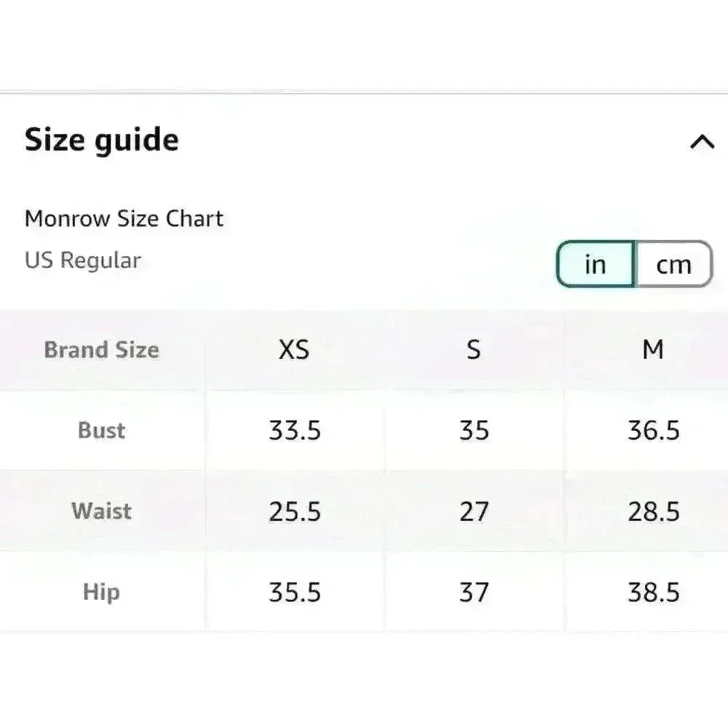This screenshot has height=728, width=728.
Task: Select the XS column header
Action: coord(294,350)
